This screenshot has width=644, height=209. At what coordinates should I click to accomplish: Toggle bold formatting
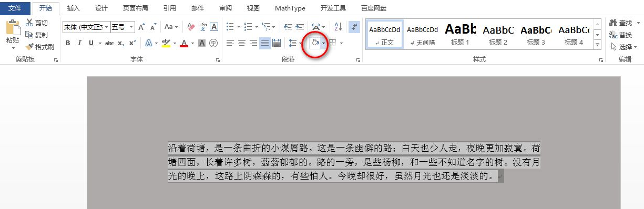coord(68,43)
